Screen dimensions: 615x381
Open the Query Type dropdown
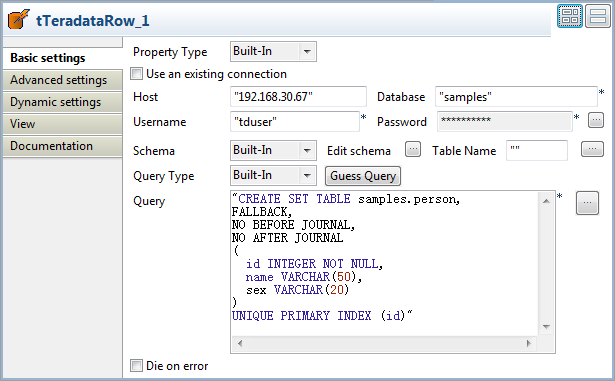coord(273,175)
